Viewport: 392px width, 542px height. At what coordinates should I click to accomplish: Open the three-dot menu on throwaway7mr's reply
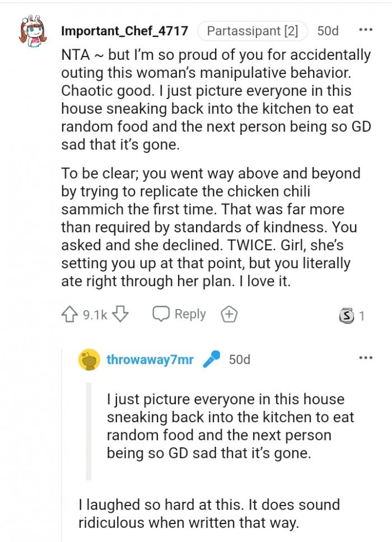(x=367, y=357)
